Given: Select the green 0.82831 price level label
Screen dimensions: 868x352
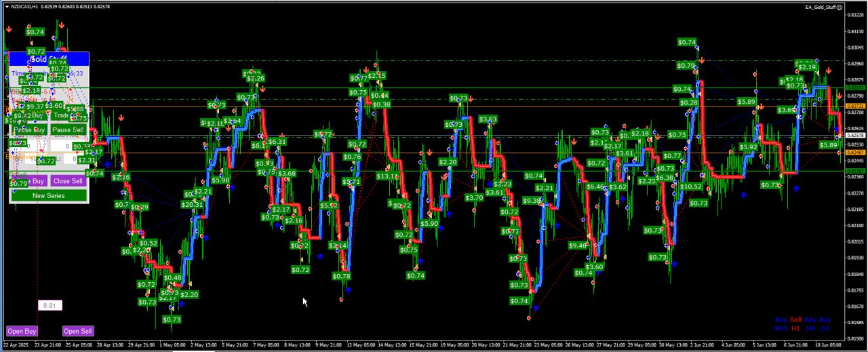Looking at the screenshot, I should click(x=856, y=87).
